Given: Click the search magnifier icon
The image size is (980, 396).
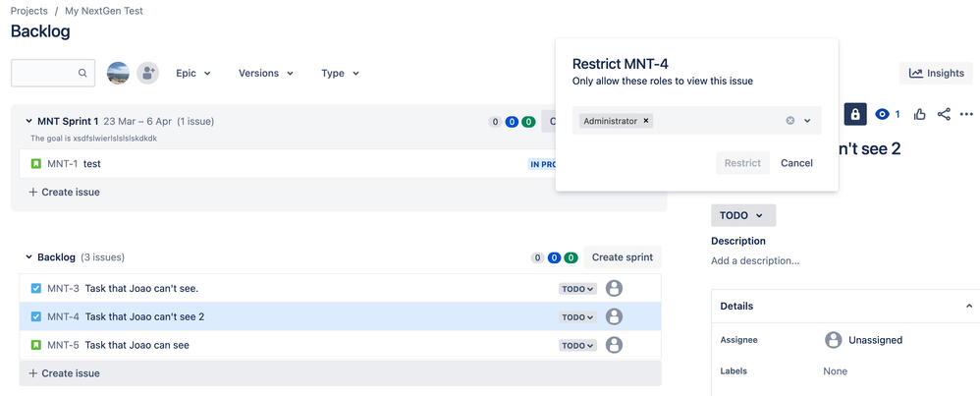Looking at the screenshot, I should (82, 73).
